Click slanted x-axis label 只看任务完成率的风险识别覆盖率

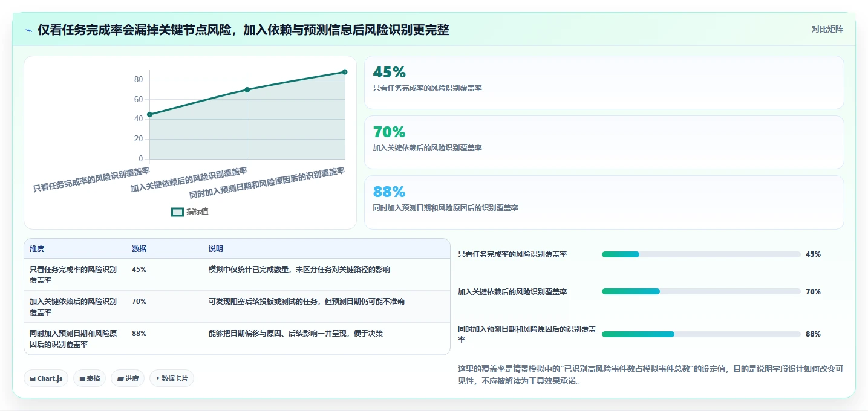tap(91, 180)
